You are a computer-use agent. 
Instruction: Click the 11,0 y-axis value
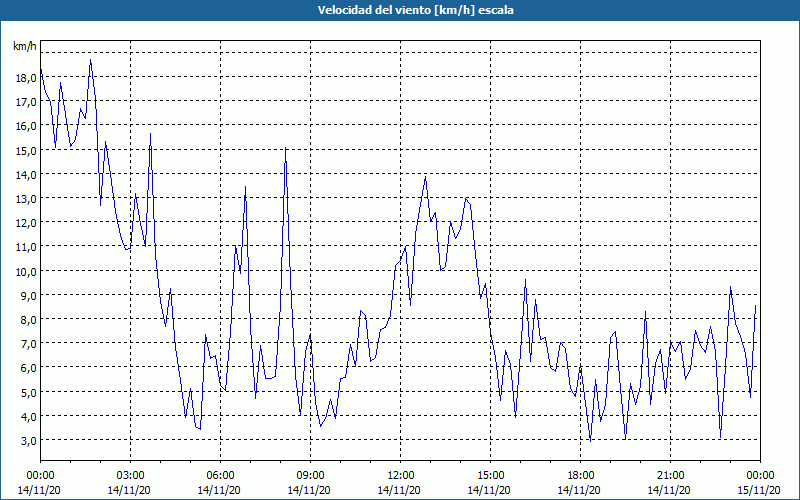click(26, 247)
